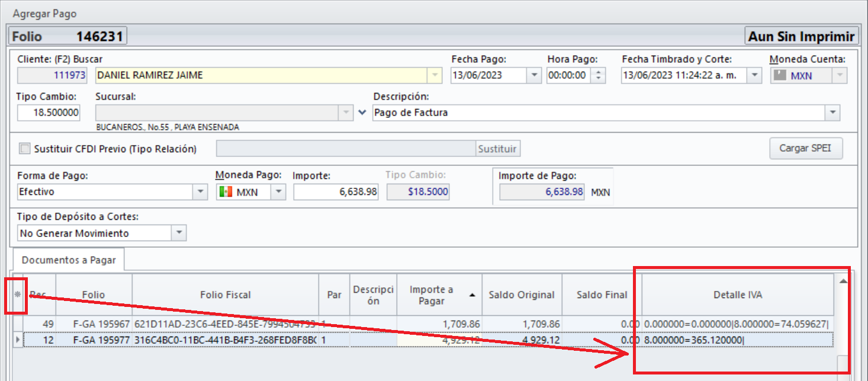Open the Descripción dropdown arrow
The image size is (868, 381).
[x=832, y=113]
